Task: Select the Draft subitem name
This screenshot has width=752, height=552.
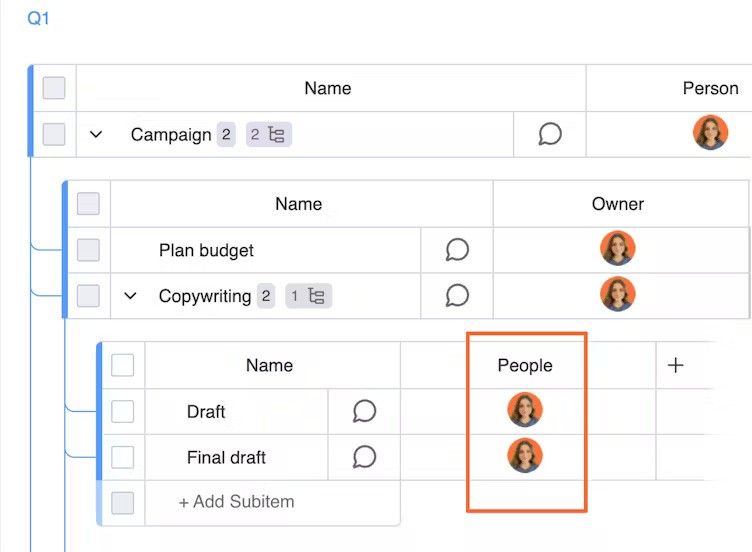Action: (206, 411)
